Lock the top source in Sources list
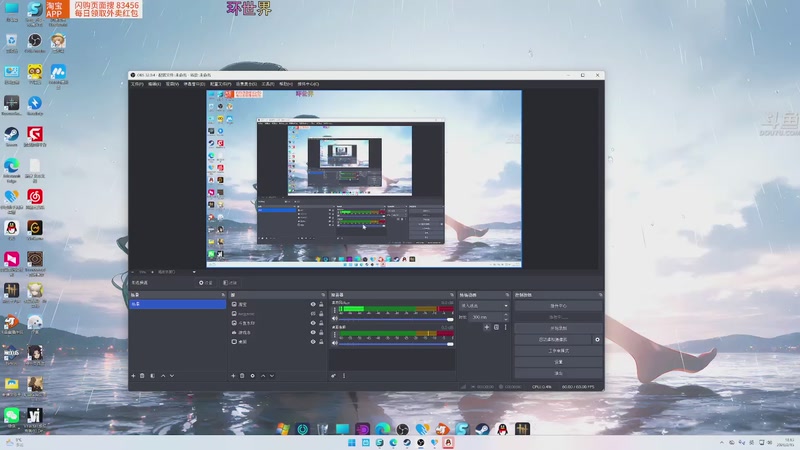The width and height of the screenshot is (800, 450). point(321,305)
